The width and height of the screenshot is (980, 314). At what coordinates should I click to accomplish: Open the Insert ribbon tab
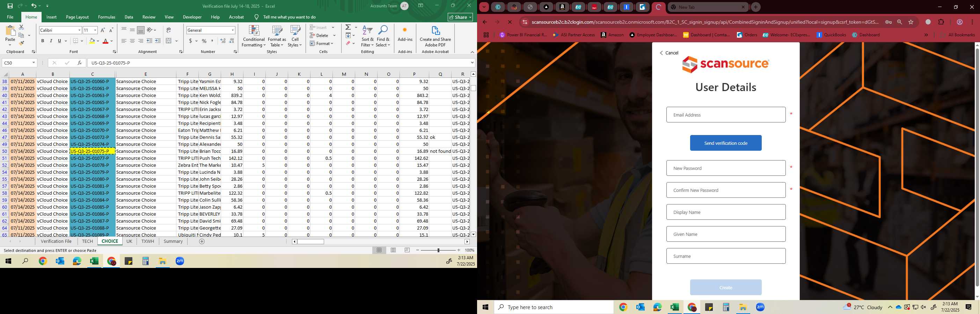51,17
